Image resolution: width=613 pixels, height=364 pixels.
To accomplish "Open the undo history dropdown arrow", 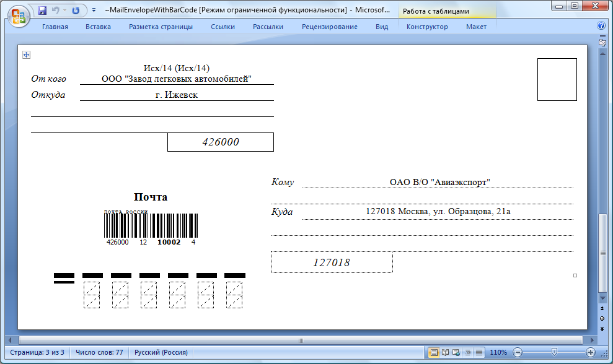I will (64, 10).
